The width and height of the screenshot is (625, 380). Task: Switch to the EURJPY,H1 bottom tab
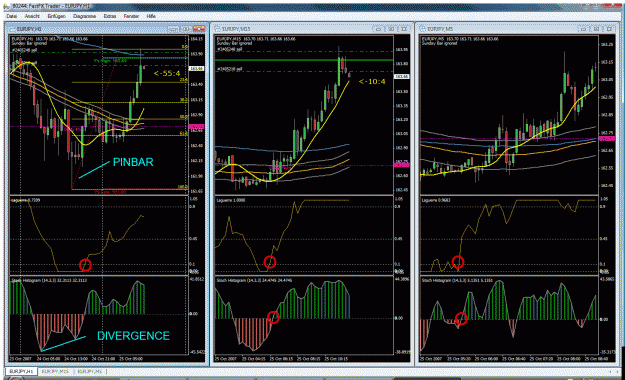pos(22,372)
